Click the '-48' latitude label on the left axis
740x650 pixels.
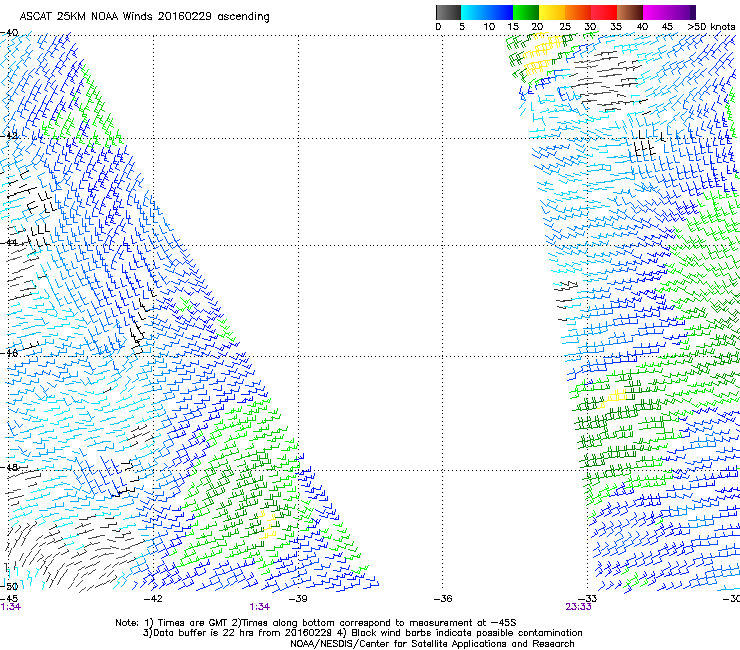[9, 467]
